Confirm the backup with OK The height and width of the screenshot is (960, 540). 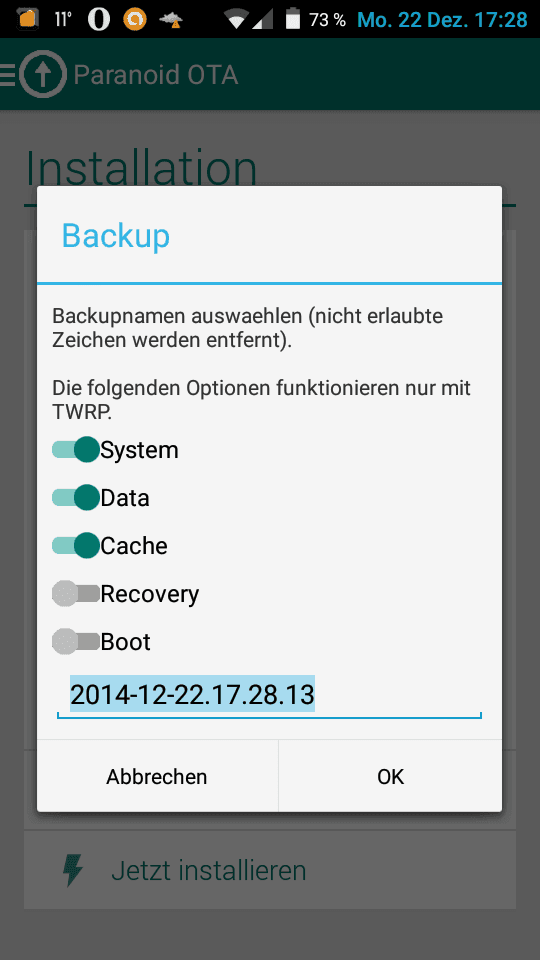tap(391, 776)
